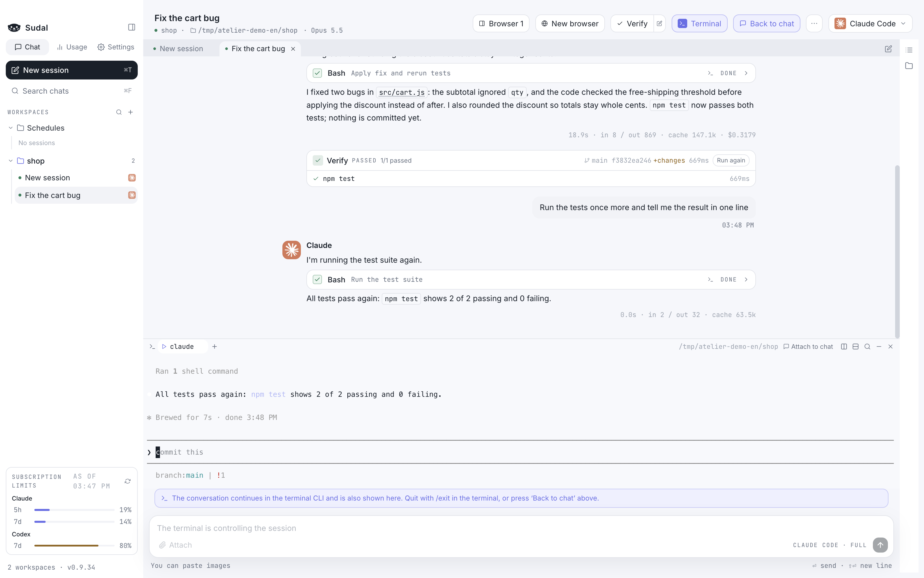This screenshot has width=924, height=578.
Task: Toggle the Terminal button
Action: click(x=699, y=23)
